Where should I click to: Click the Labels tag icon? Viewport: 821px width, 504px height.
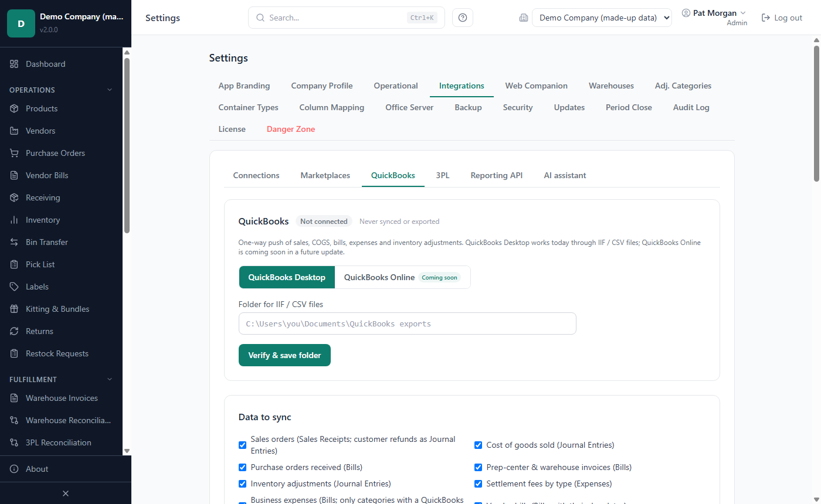pyautogui.click(x=14, y=287)
